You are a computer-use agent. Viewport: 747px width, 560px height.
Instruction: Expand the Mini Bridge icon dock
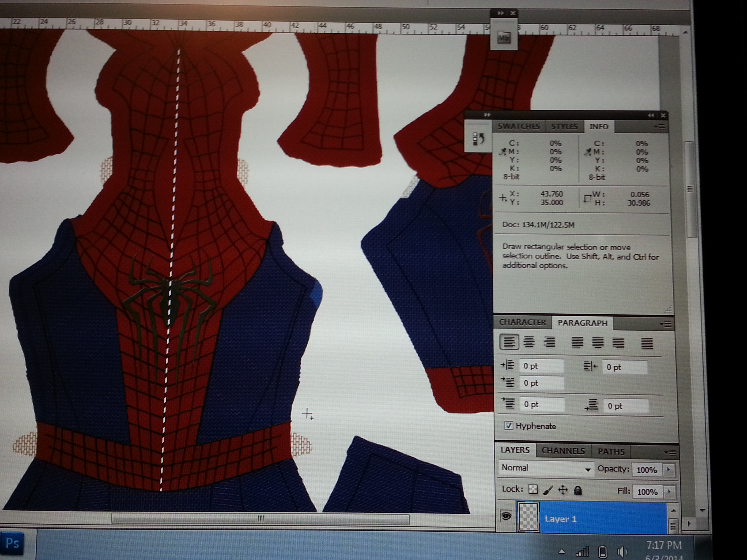pyautogui.click(x=501, y=13)
